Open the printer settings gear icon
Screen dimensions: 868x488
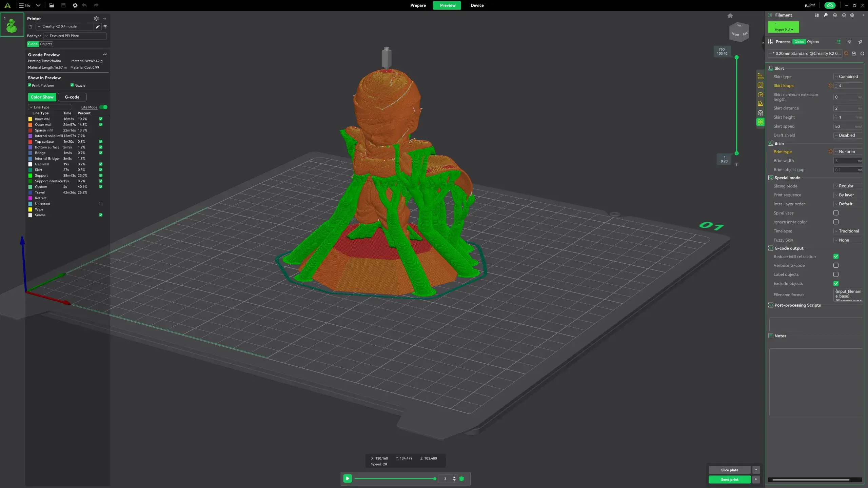pyautogui.click(x=96, y=18)
